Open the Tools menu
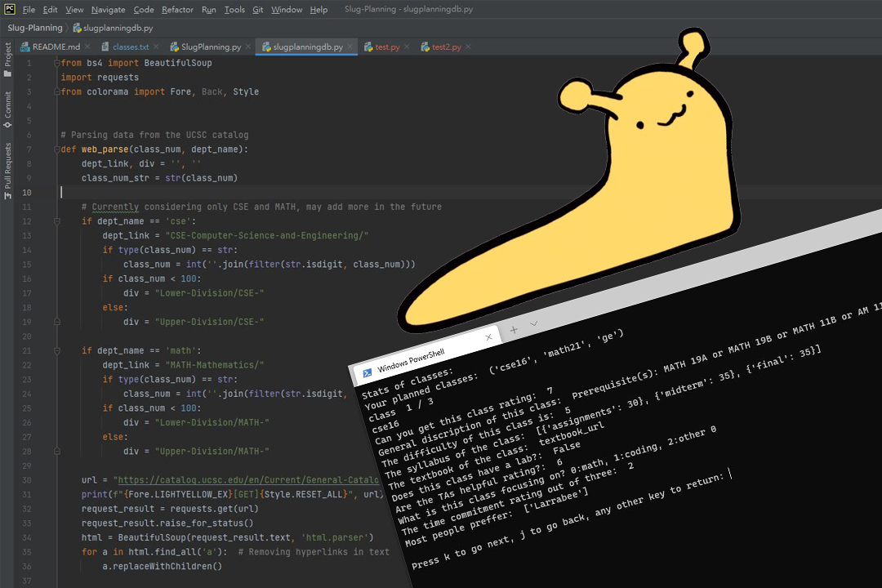 (x=234, y=10)
